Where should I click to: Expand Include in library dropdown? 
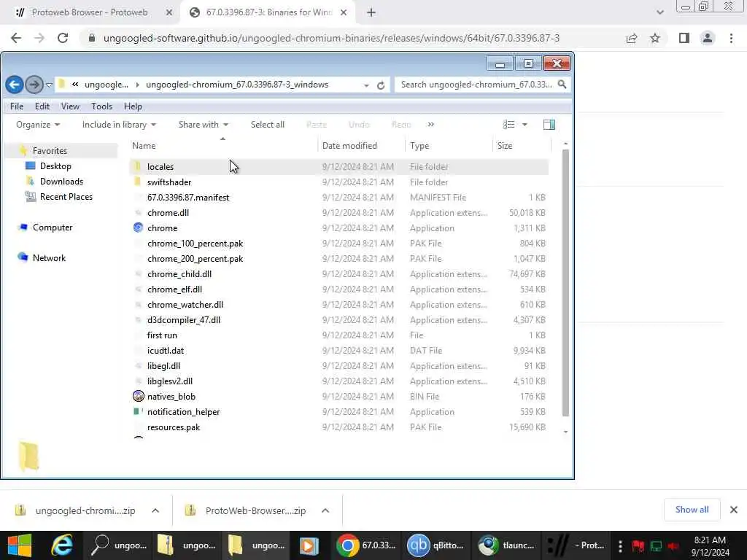(119, 124)
